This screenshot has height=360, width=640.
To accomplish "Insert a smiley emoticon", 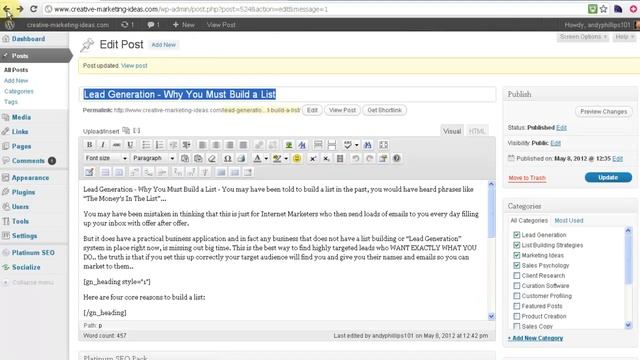I will tap(297, 158).
